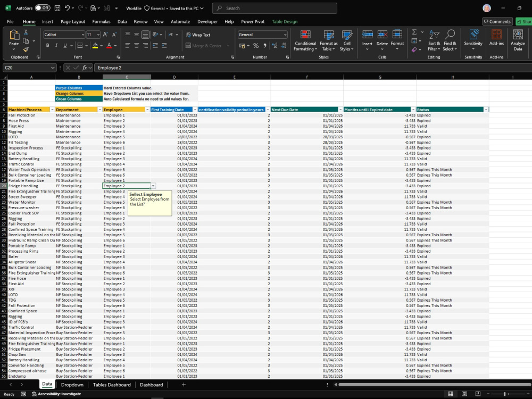This screenshot has width=532, height=399.
Task: Switch to the Tables Dashboard sheet tab
Action: (112, 385)
